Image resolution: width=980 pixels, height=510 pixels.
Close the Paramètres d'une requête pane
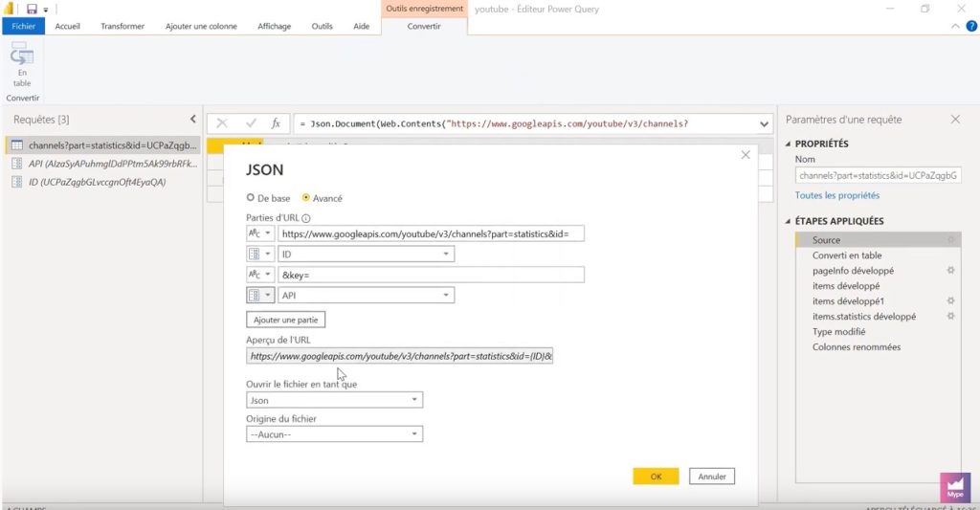coord(955,119)
